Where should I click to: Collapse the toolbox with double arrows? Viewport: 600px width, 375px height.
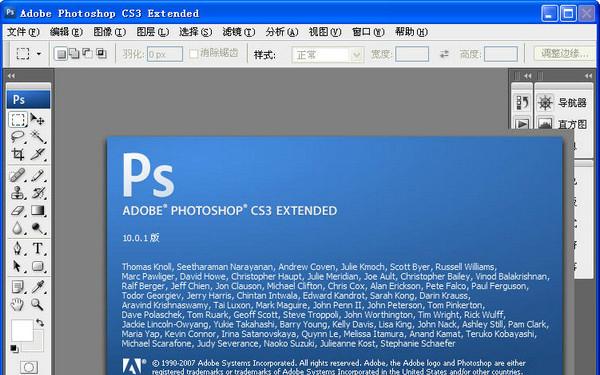click(x=11, y=76)
